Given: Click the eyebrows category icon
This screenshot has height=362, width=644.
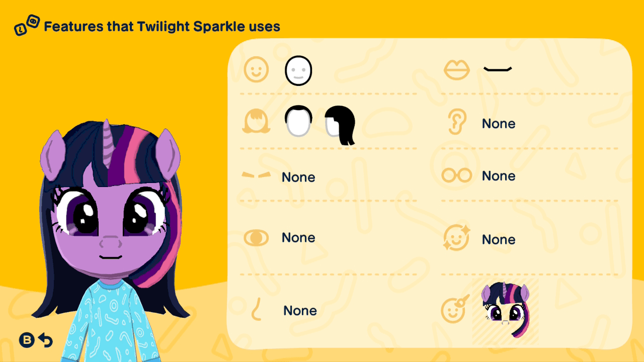Looking at the screenshot, I should (256, 175).
